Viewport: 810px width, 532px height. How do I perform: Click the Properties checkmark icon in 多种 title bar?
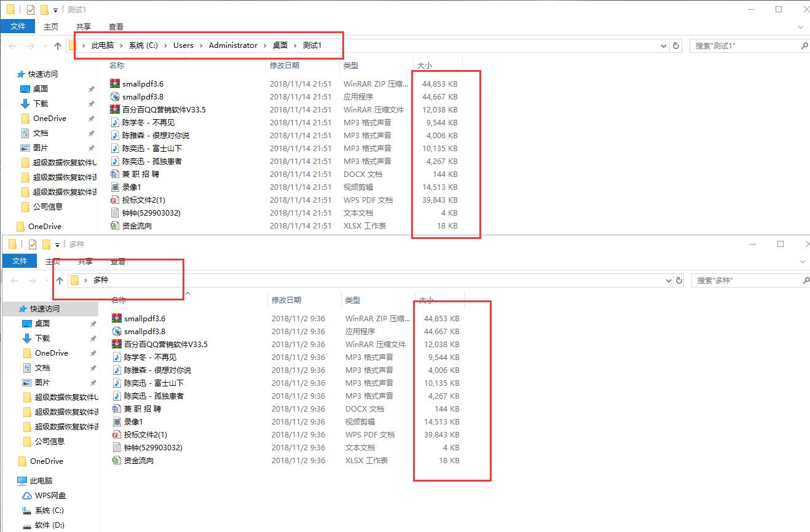click(x=33, y=244)
